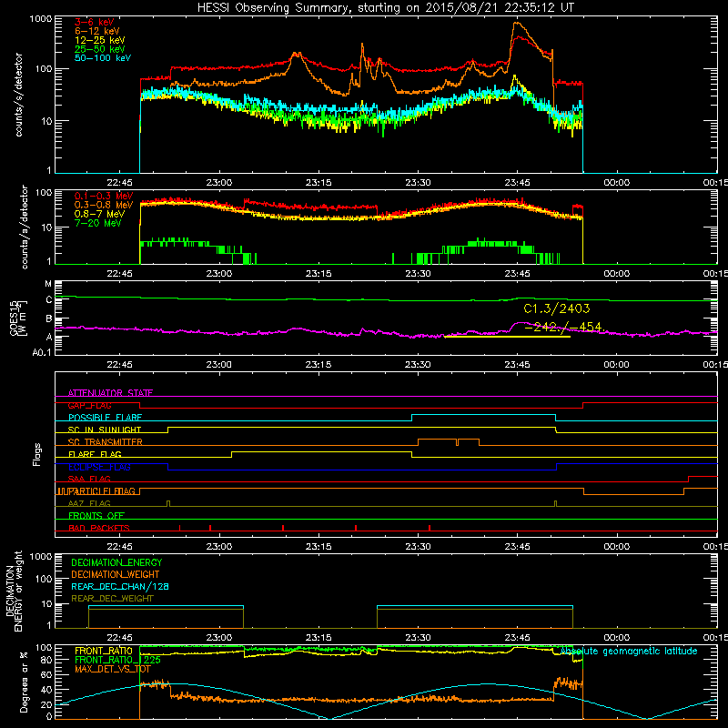Select the FLARE_FLAG label
Screen dimensions: 728x728
click(x=95, y=454)
